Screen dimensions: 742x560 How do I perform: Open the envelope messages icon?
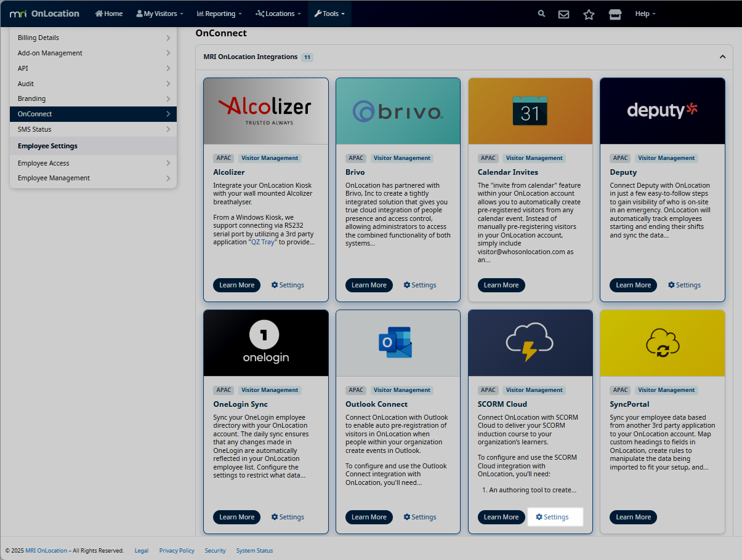563,14
